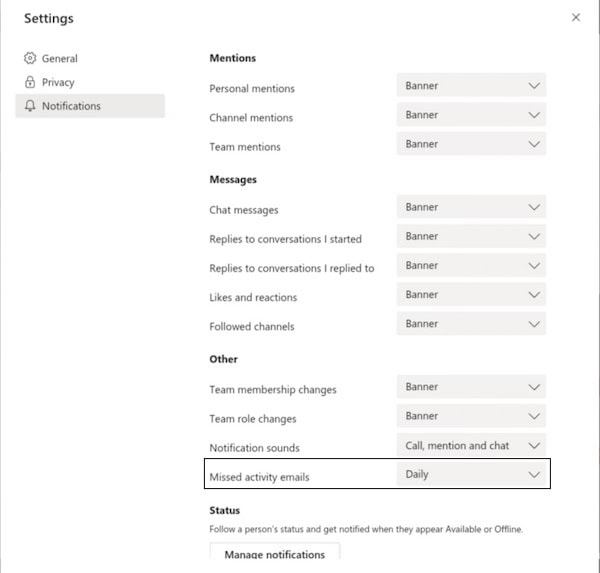Expand the Followed channels dropdown
Image resolution: width=600 pixels, height=573 pixels.
(x=471, y=323)
